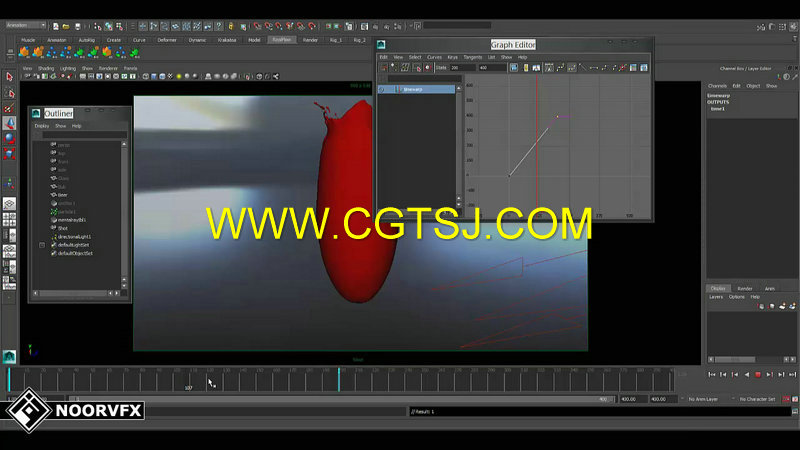Switch to Render tab in Layer Editor
The height and width of the screenshot is (450, 800).
pyautogui.click(x=745, y=288)
